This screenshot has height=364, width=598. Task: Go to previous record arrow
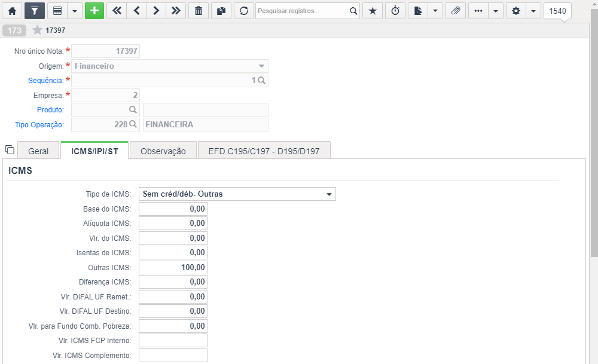136,11
